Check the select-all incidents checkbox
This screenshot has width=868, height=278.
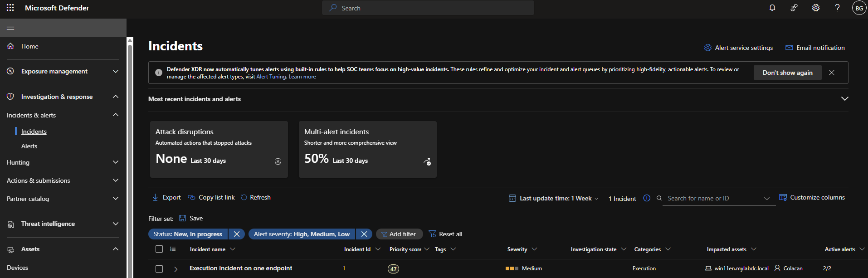pyautogui.click(x=159, y=249)
